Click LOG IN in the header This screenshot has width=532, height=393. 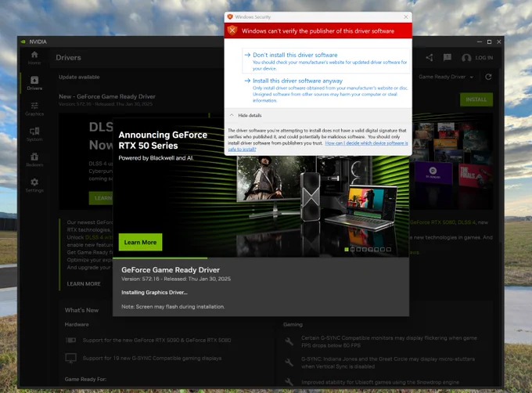484,58
